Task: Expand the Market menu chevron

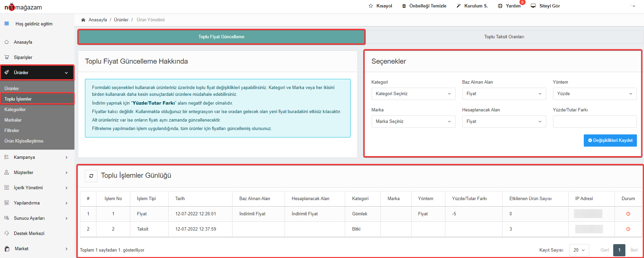Action: (66, 249)
